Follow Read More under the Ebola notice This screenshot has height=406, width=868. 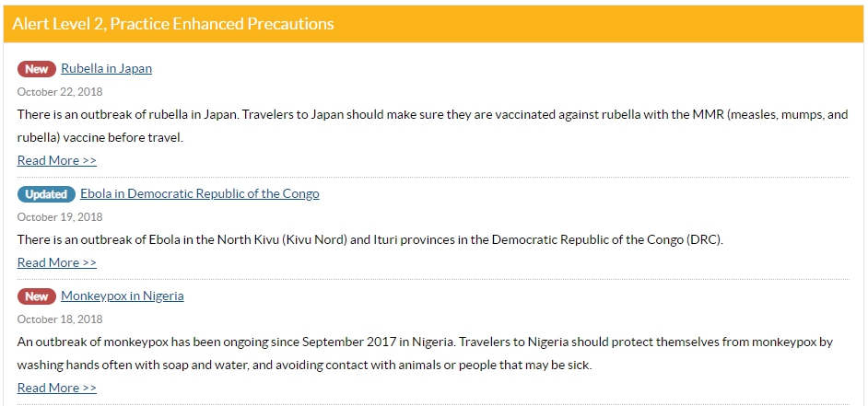click(57, 262)
